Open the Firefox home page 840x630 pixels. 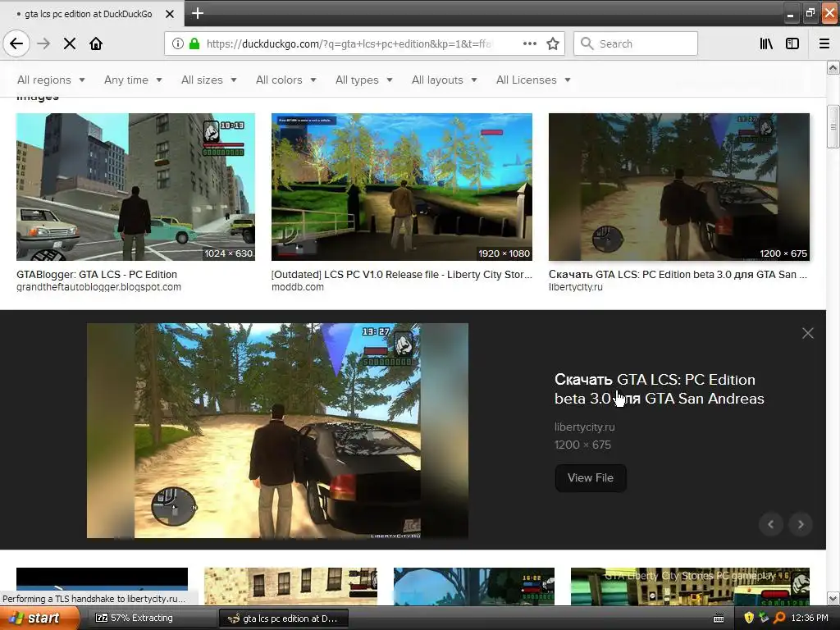[x=96, y=43]
